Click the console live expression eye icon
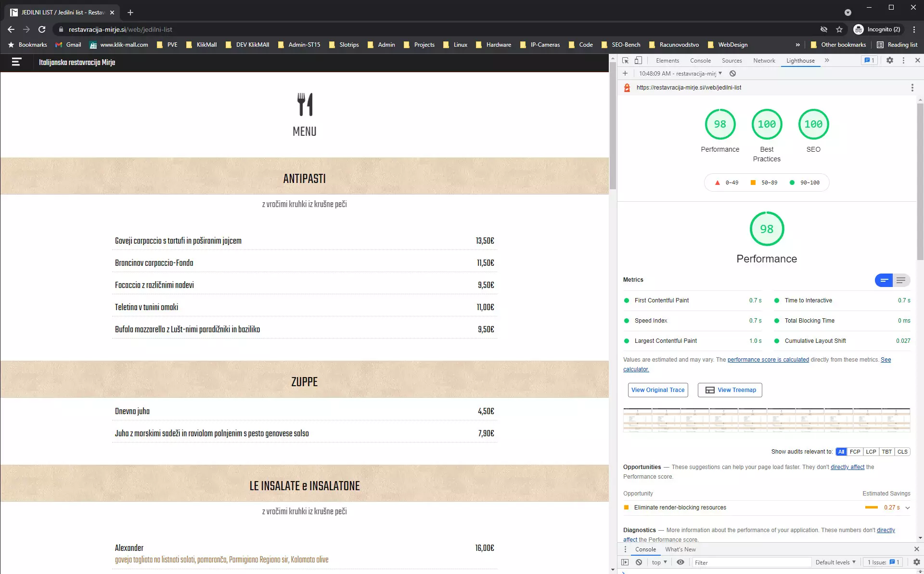924x574 pixels. 680,562
